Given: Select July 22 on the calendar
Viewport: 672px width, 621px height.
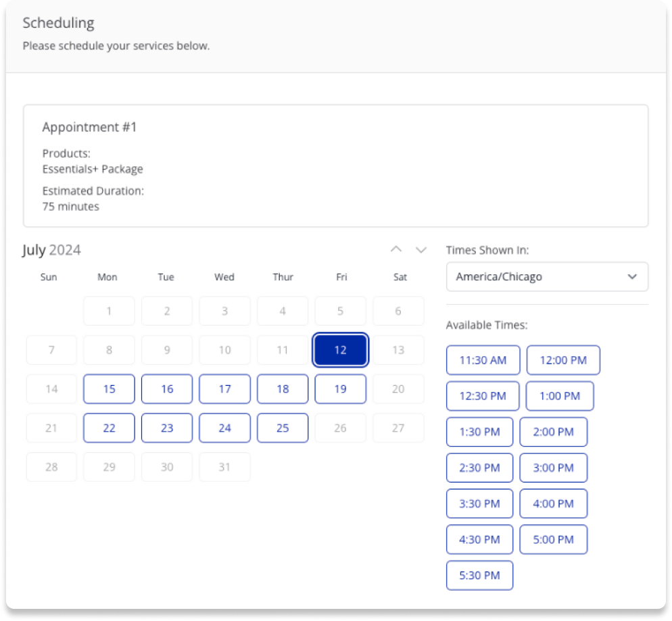Looking at the screenshot, I should coord(109,428).
